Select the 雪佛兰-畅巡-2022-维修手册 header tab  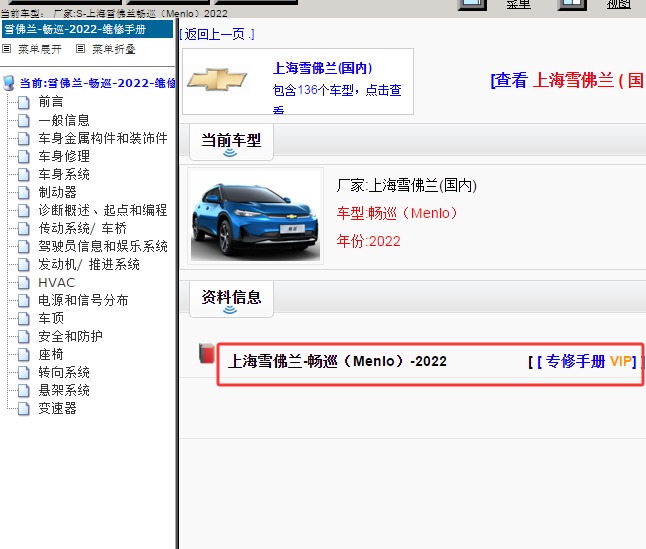pos(87,29)
